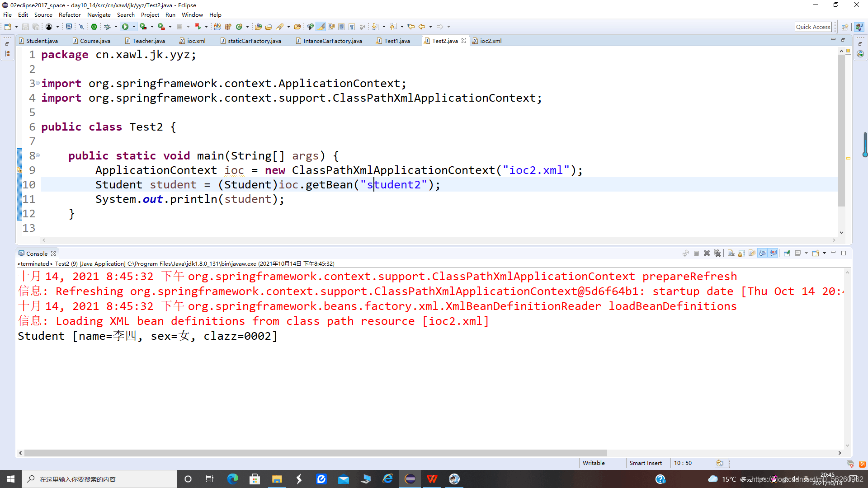Open the Run button dropdown arrow

(134, 27)
